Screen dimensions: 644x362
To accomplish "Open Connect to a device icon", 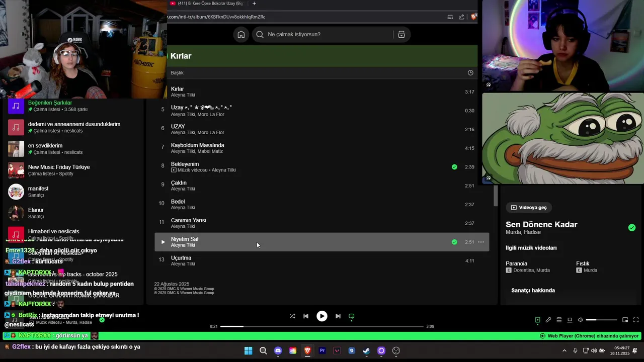I will [570, 320].
